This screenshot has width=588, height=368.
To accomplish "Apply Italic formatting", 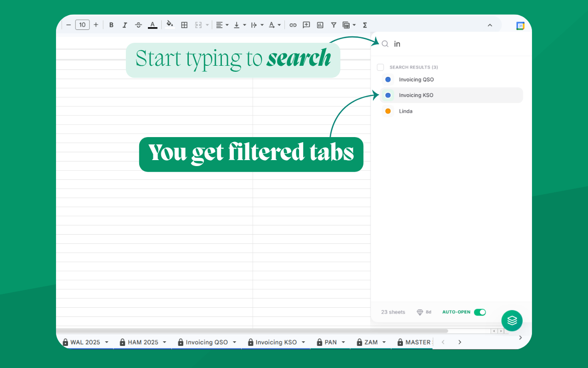I will click(x=124, y=25).
